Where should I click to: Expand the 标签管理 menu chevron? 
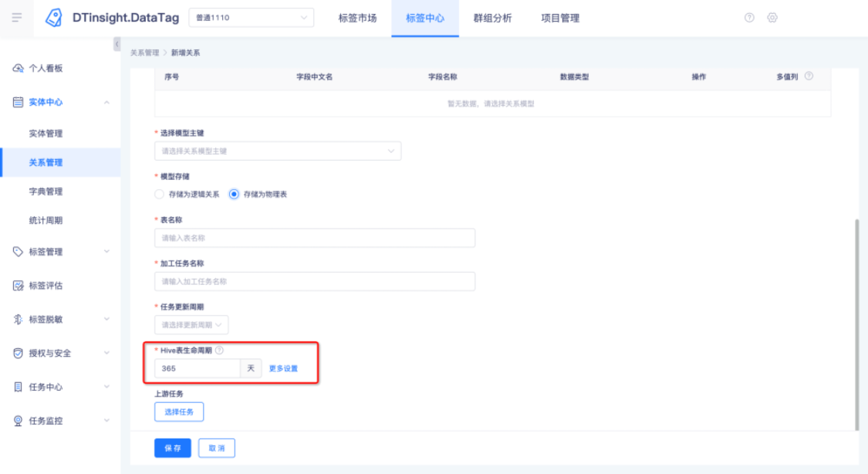(106, 252)
